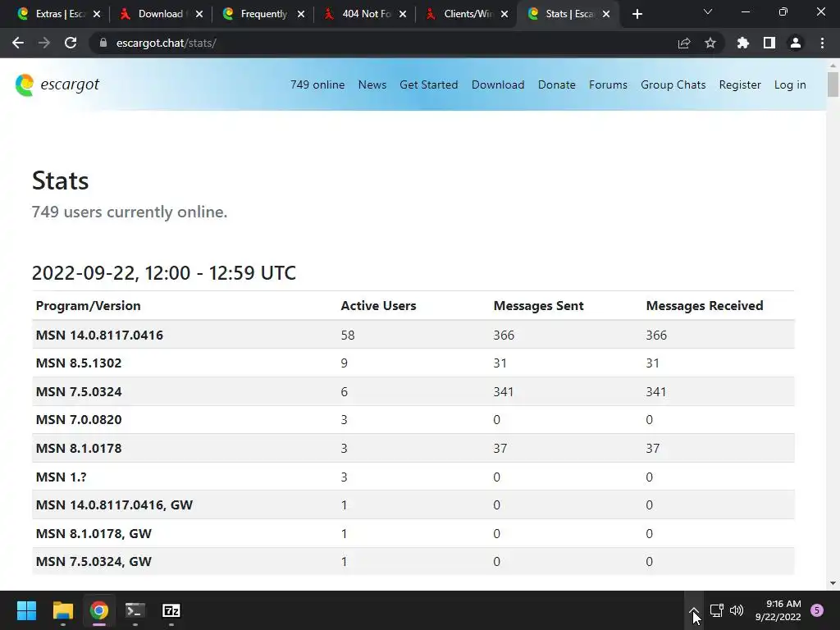Select the 2022-09-22 time range heading

(x=164, y=273)
